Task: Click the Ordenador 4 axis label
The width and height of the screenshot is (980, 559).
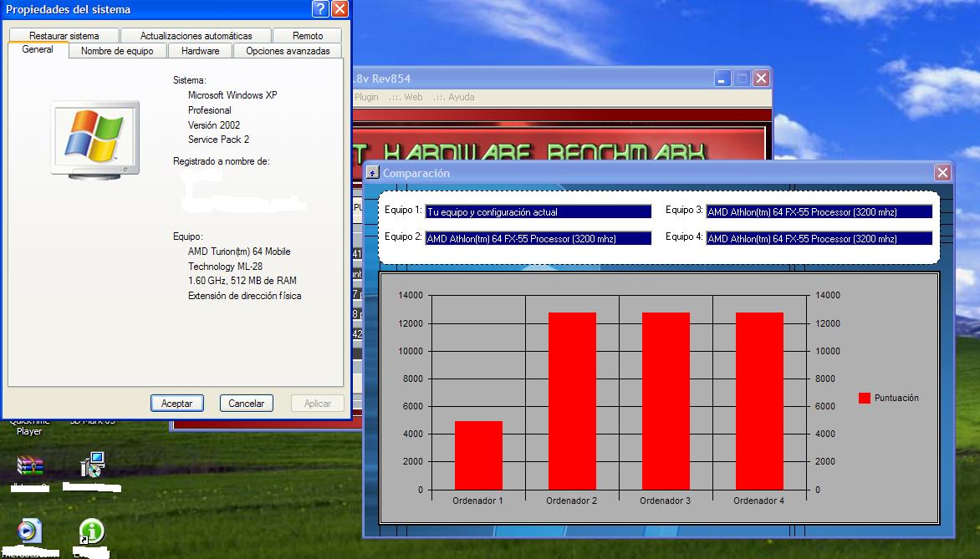Action: (x=758, y=501)
